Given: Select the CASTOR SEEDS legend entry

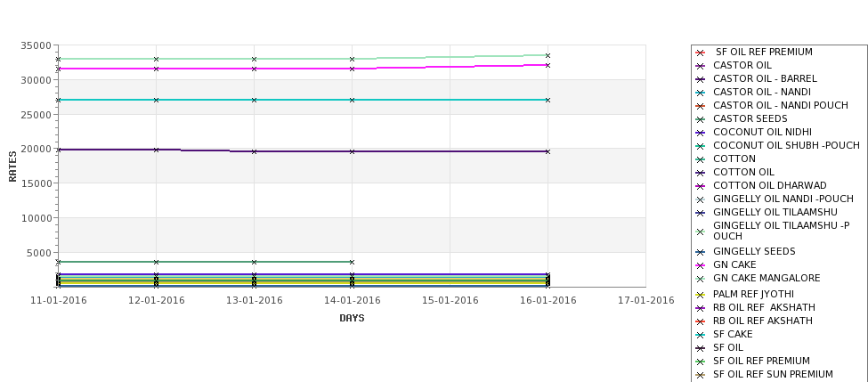Looking at the screenshot, I should coord(750,118).
